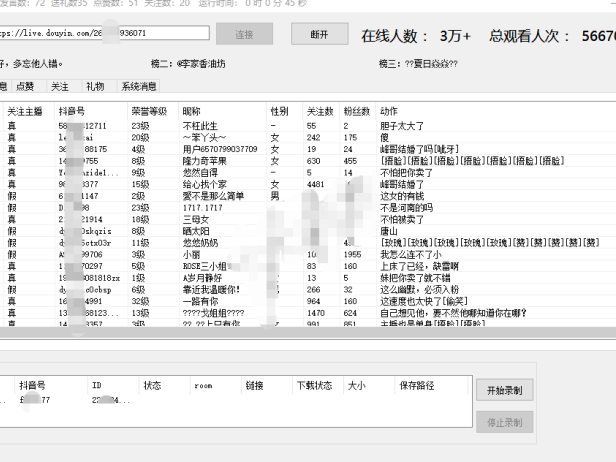Click the greyed-out 连接 connect button
The image size is (616, 462).
244,34
